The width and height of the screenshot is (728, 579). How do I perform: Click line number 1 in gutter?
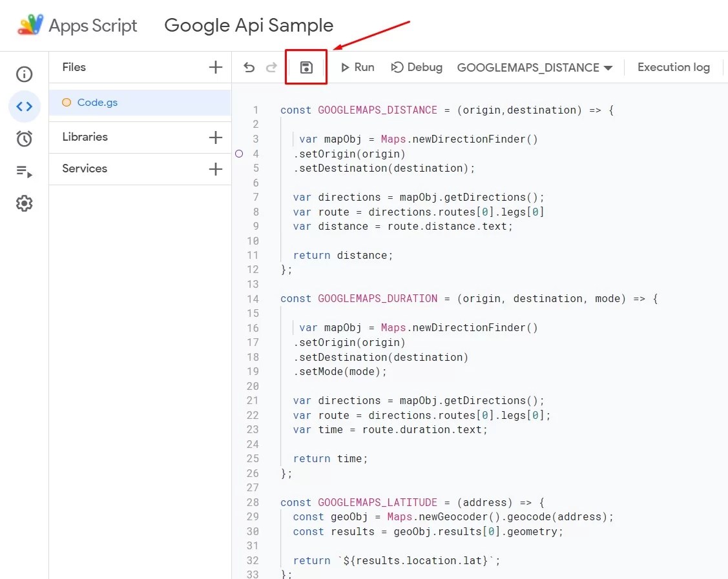(x=255, y=110)
